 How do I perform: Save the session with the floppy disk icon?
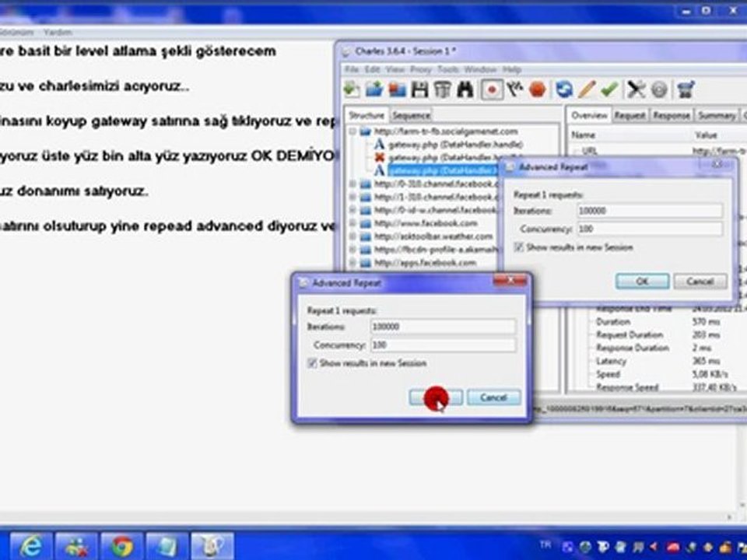pos(419,89)
